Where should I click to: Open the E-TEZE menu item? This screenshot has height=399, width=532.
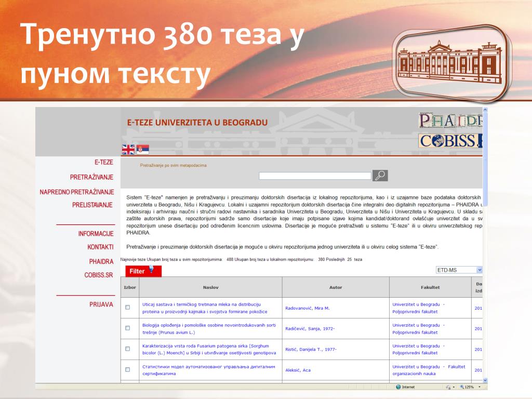[104, 162]
